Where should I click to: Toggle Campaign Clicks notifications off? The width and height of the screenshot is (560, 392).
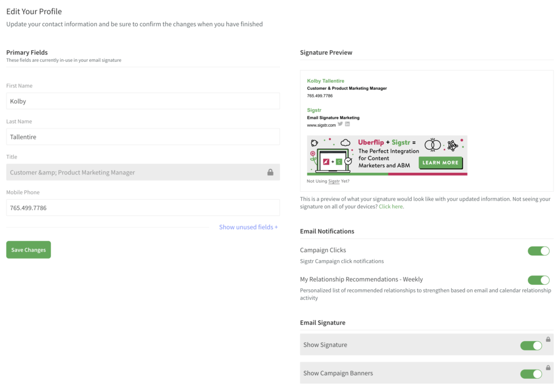point(539,251)
